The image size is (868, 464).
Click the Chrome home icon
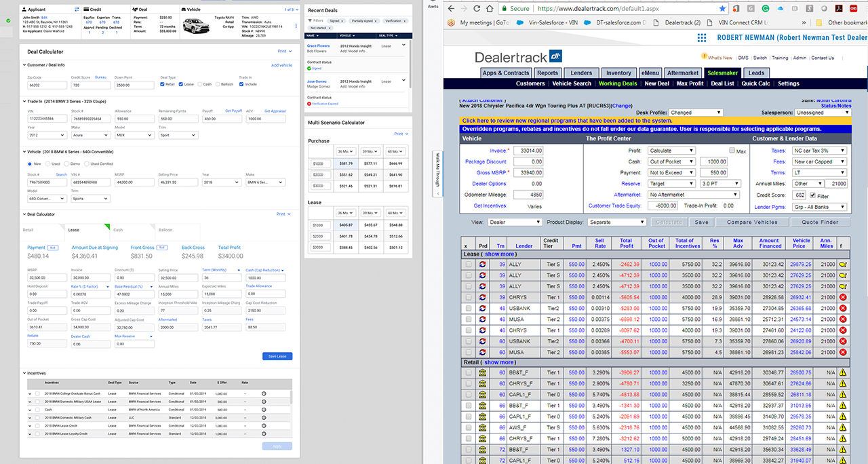[485, 9]
